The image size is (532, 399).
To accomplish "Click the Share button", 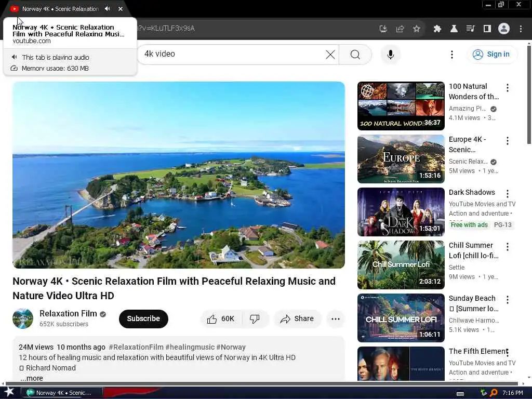I will coord(297,318).
